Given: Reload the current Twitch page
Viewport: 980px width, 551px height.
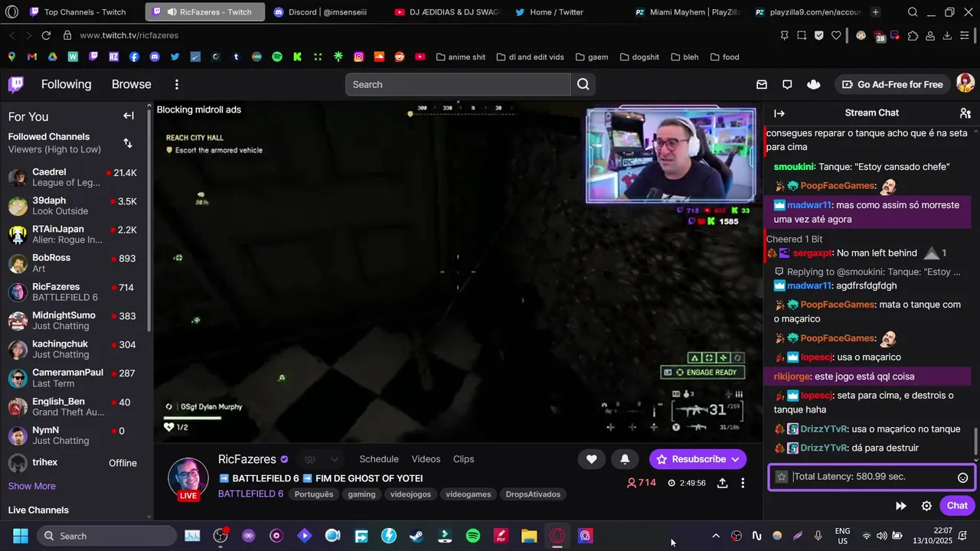Looking at the screenshot, I should [x=46, y=35].
